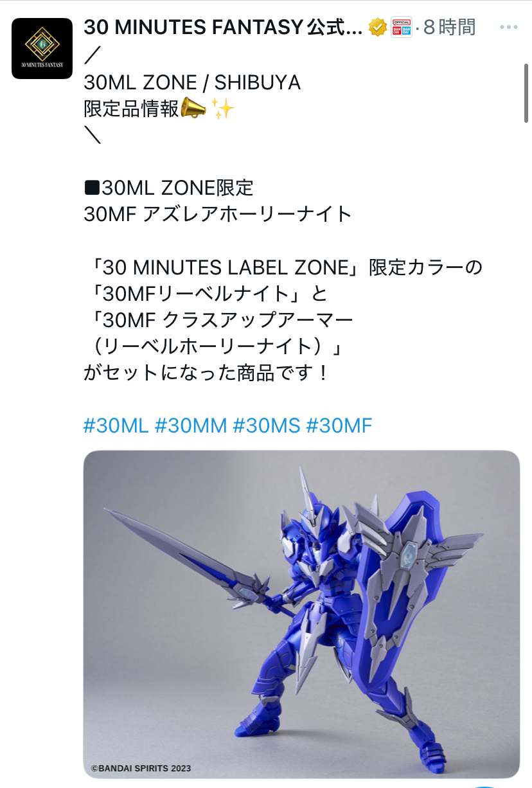532x788 pixels.
Task: Tap the ■30ML ZONE限定 heading text
Action: tap(169, 188)
